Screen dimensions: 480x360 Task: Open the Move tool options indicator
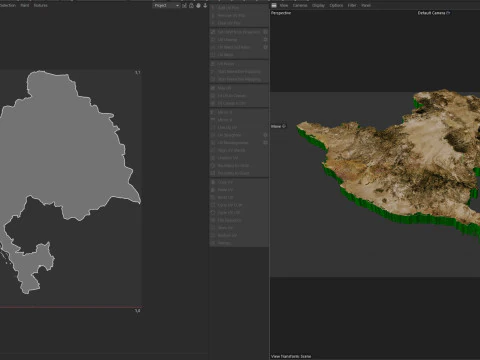(x=284, y=126)
